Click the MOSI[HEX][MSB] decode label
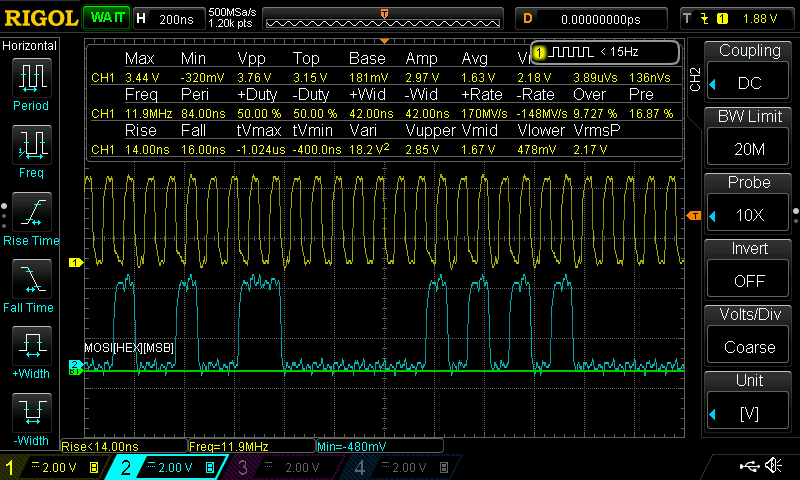 (x=129, y=348)
